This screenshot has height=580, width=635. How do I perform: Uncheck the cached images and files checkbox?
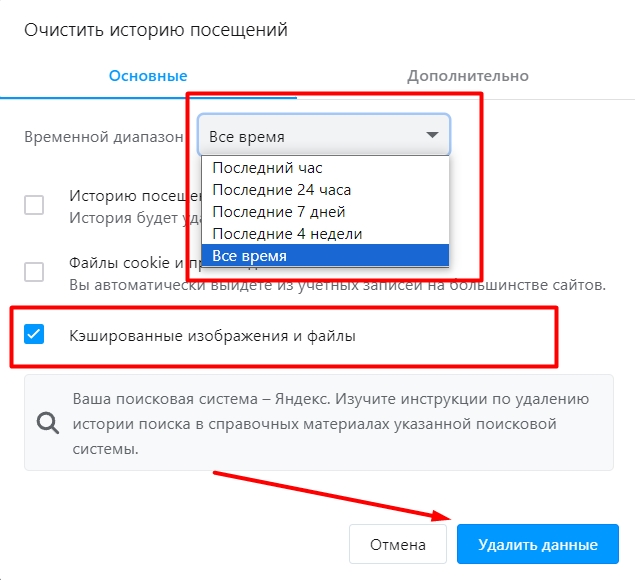pos(34,334)
